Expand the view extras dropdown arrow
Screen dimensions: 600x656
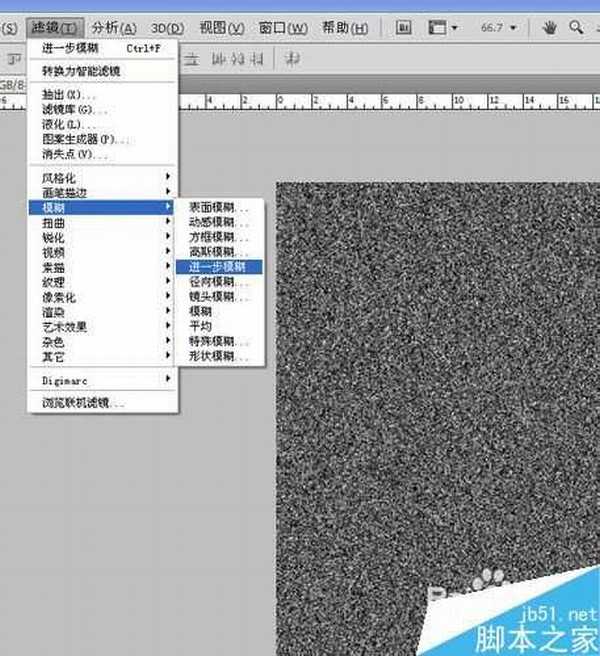(454, 28)
